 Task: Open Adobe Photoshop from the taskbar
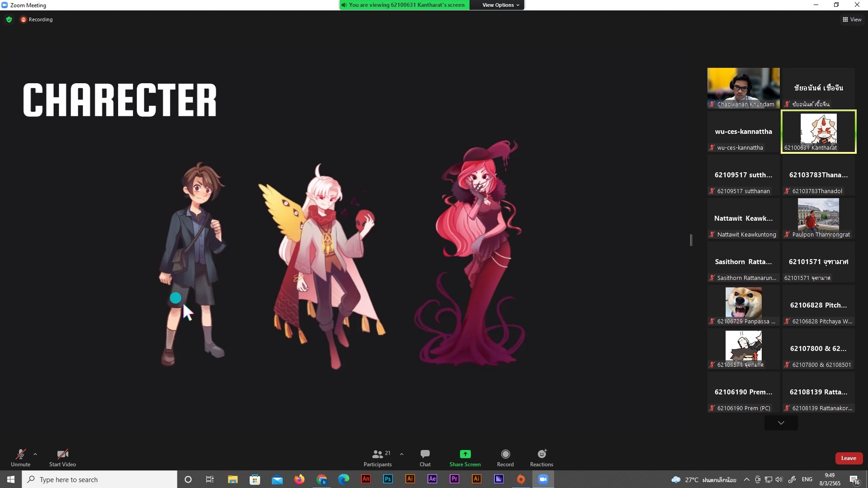click(388, 479)
